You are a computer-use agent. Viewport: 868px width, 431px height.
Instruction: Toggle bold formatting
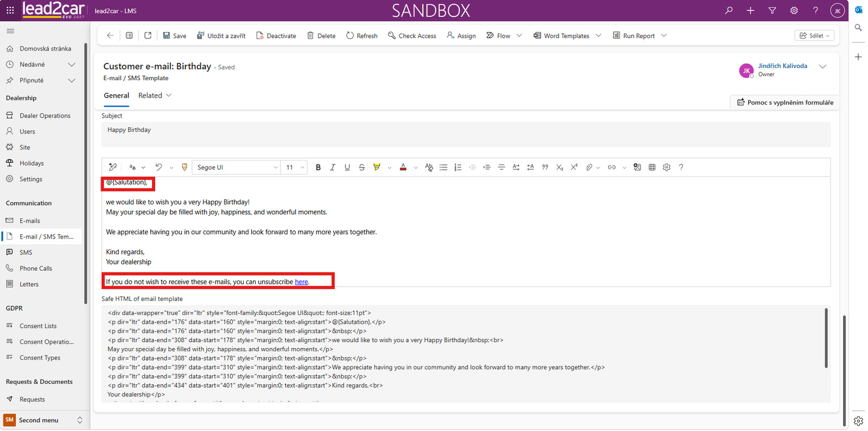[x=318, y=167]
